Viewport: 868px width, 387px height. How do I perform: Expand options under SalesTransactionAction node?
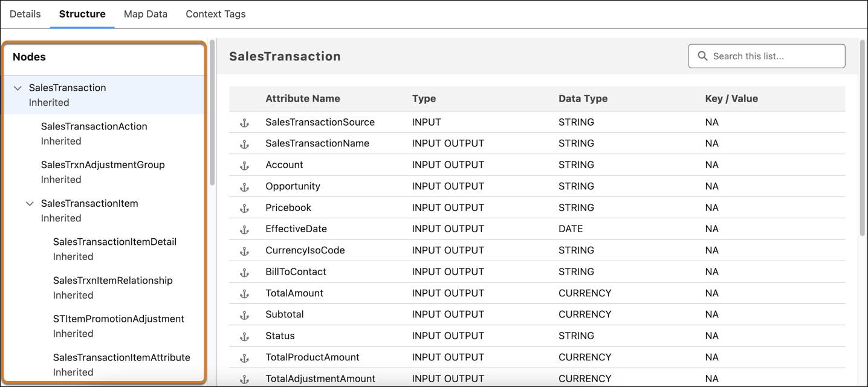[94, 126]
